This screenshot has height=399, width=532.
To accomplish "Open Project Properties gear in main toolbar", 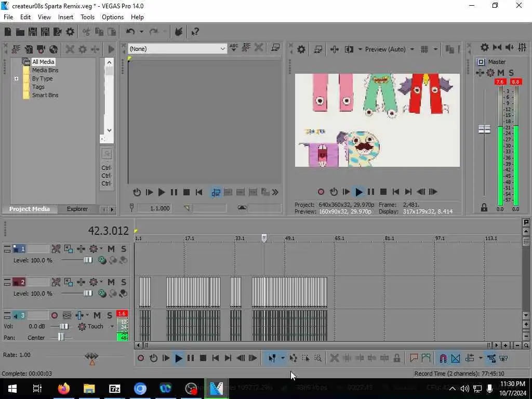I will [70, 32].
